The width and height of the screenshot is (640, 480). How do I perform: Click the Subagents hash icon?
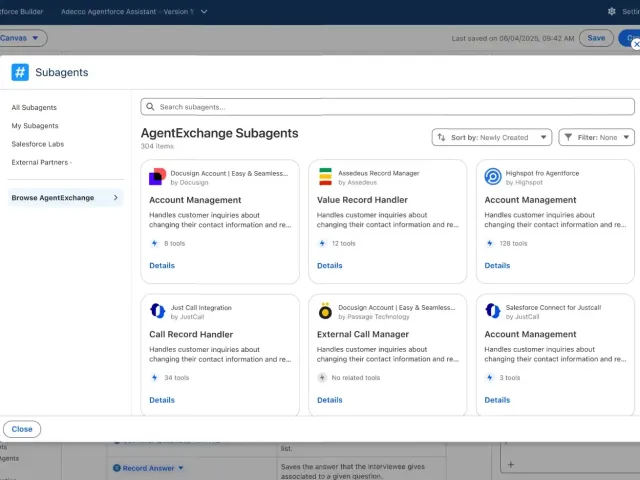[20, 72]
